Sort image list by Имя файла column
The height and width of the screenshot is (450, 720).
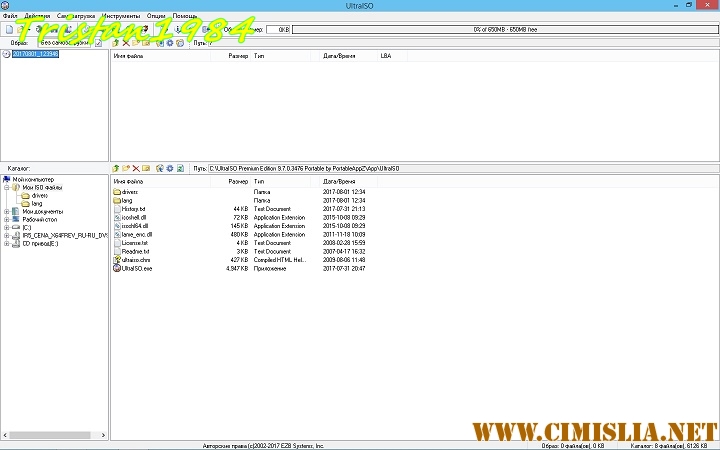(x=161, y=56)
